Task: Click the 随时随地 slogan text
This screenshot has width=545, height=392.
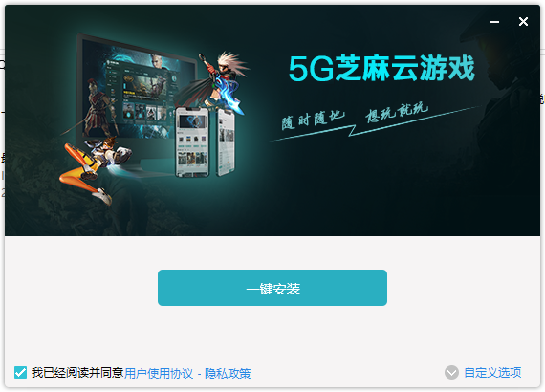Action: (x=312, y=120)
